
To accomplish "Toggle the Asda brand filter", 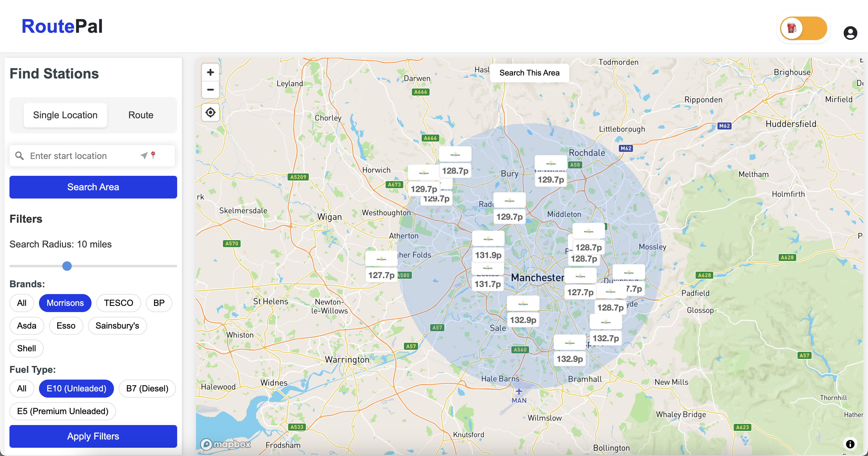I will click(x=27, y=326).
